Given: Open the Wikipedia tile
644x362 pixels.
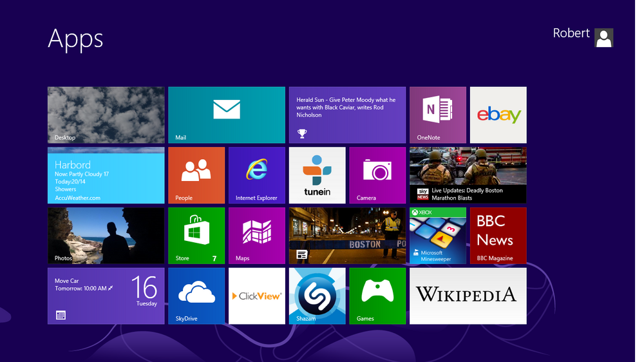Looking at the screenshot, I should tap(468, 296).
